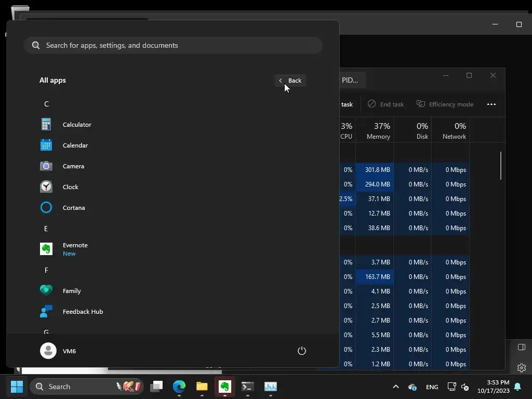Open the OneDrive tray icon
The height and width of the screenshot is (399, 532).
click(412, 387)
